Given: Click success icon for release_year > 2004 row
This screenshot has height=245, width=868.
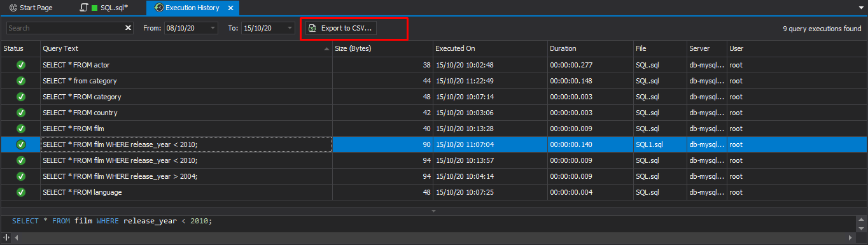Looking at the screenshot, I should (20, 176).
